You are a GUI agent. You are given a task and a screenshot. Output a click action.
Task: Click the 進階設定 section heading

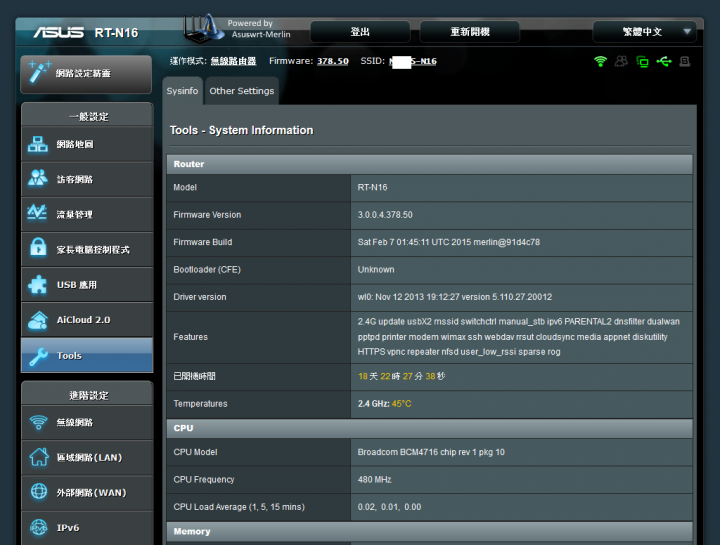click(89, 395)
